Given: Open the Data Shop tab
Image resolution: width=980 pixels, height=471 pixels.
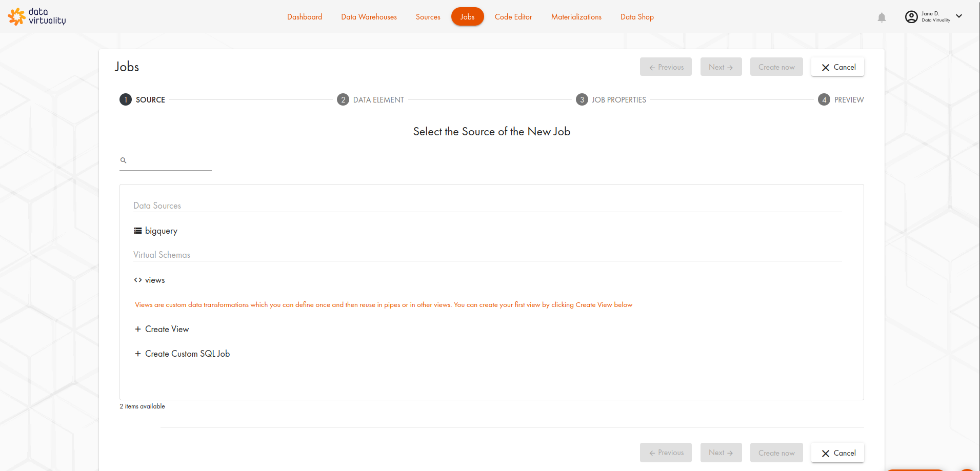Looking at the screenshot, I should click(x=637, y=17).
